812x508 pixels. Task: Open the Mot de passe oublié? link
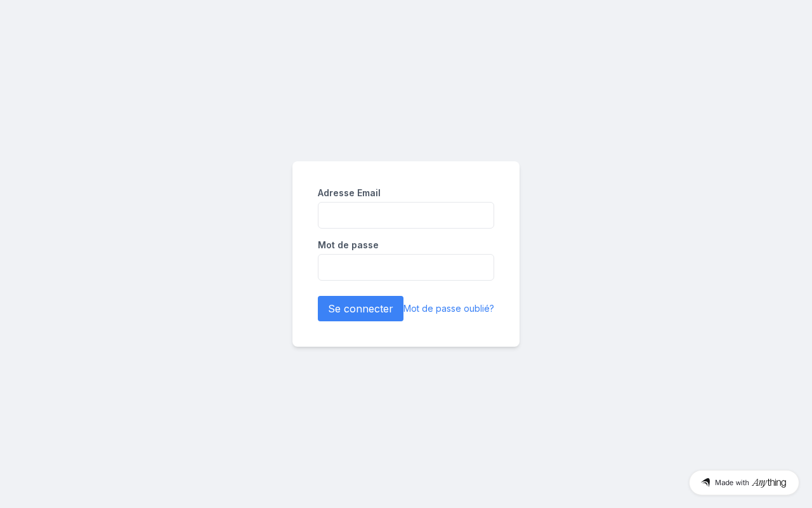[x=449, y=309]
